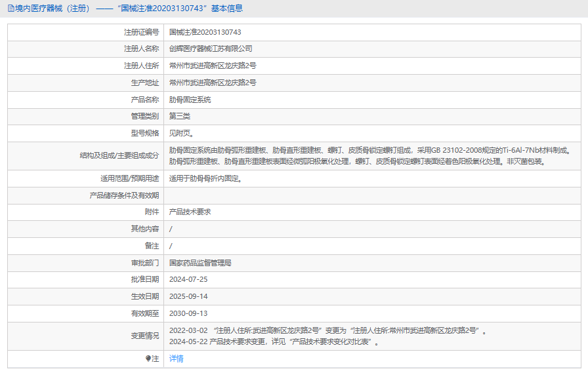This screenshot has height=371, width=588.
Task: Click product name value 肋骨固定系统
Action: (x=190, y=100)
